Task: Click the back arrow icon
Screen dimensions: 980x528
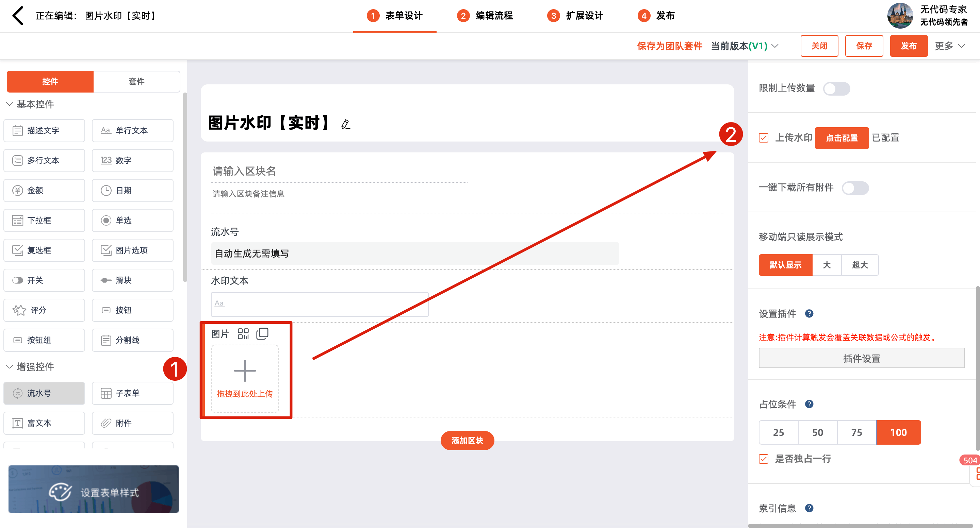Action: pyautogui.click(x=18, y=16)
